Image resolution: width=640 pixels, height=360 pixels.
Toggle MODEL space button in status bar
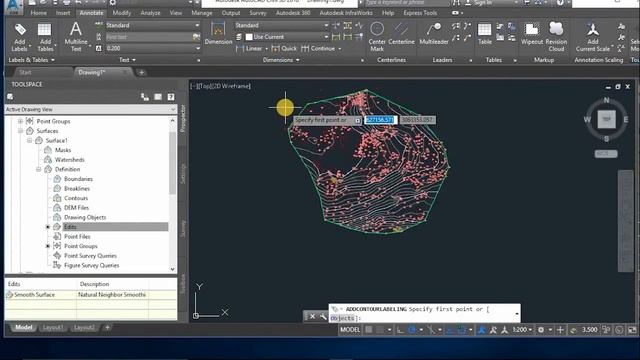tap(350, 330)
